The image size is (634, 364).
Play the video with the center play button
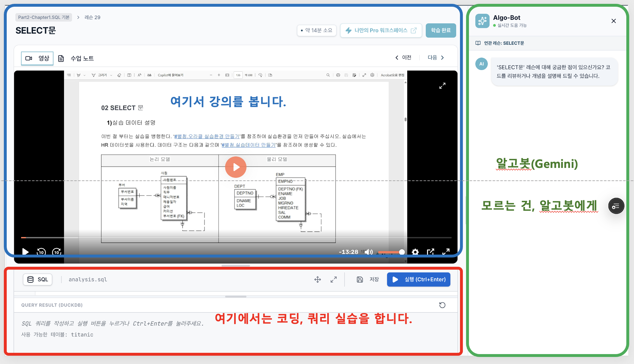(x=236, y=167)
